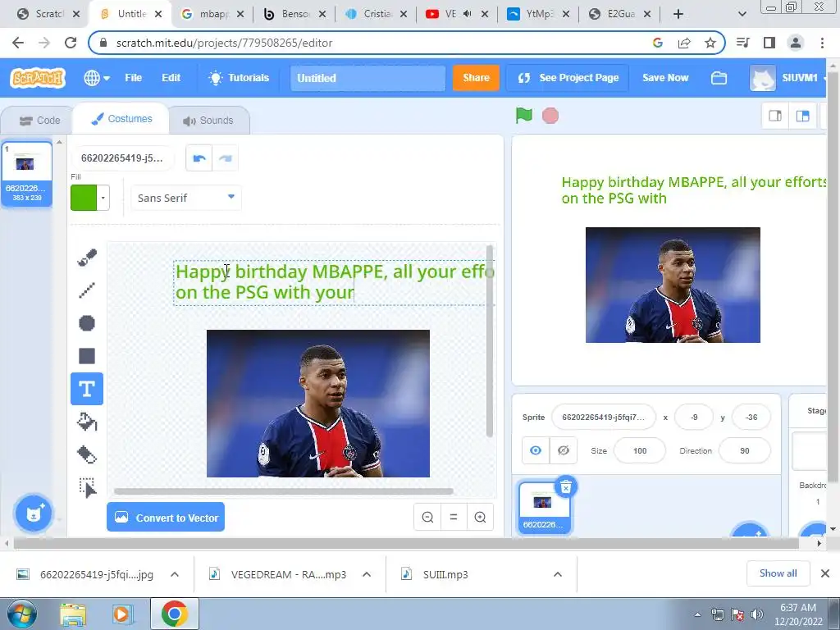The image size is (840, 630).
Task: Click the share page icon in address bar
Action: pyautogui.click(x=684, y=43)
